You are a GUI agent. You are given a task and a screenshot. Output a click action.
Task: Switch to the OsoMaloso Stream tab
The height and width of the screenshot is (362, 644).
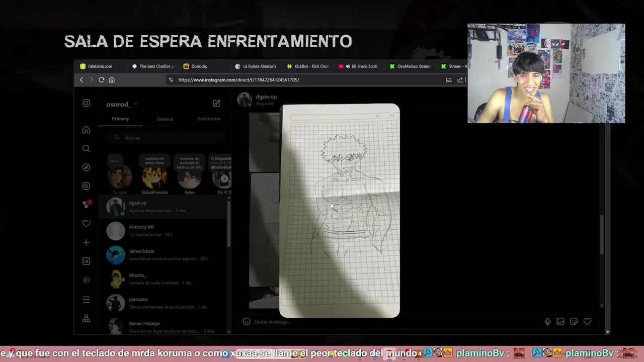coord(411,66)
